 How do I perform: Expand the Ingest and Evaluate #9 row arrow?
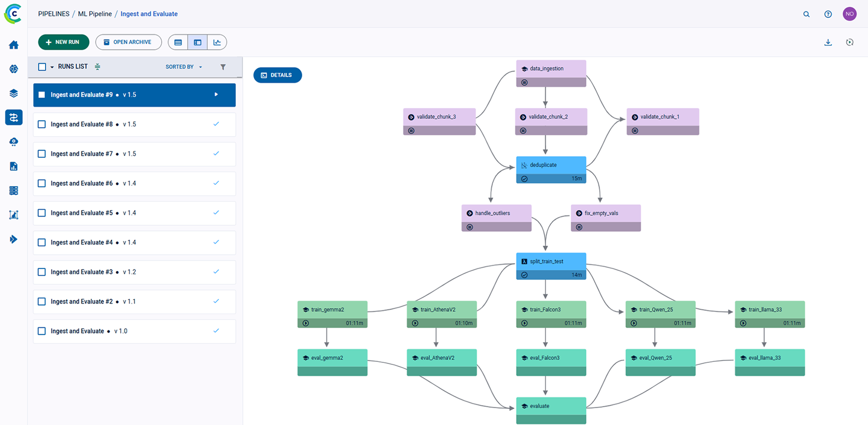tap(216, 95)
